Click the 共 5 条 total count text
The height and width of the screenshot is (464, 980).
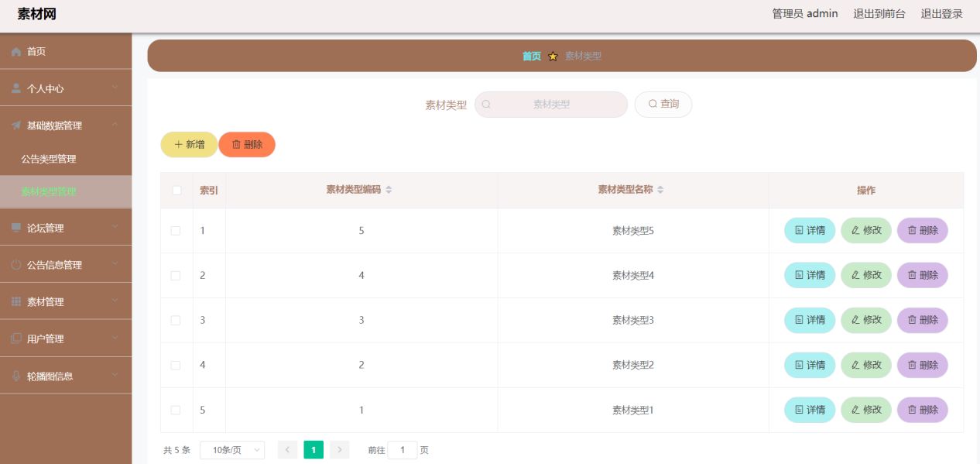176,450
